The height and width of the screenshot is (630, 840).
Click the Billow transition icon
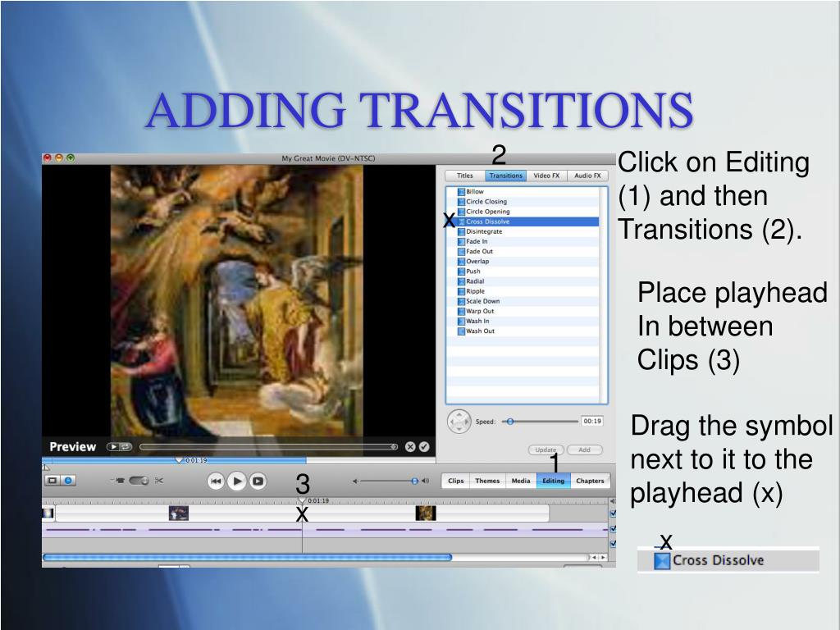(461, 192)
